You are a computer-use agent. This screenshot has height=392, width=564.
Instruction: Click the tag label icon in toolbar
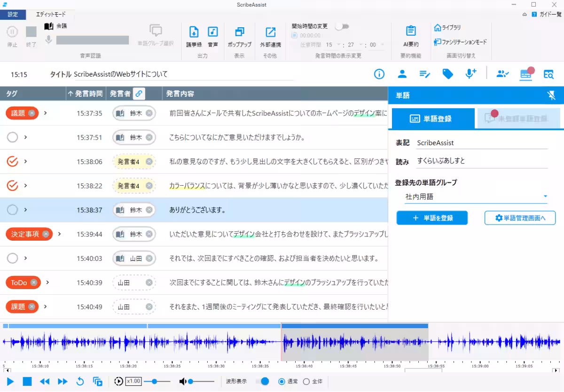(x=447, y=74)
